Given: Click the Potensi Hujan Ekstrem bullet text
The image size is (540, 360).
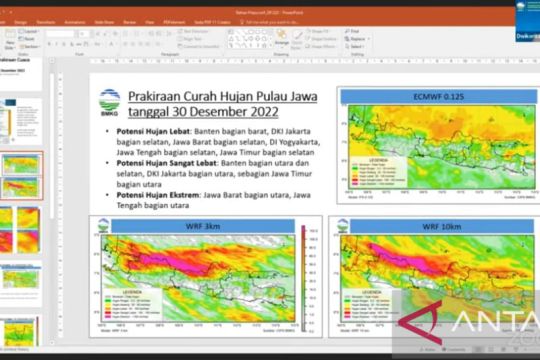Looking at the screenshot, I should click(x=214, y=200).
